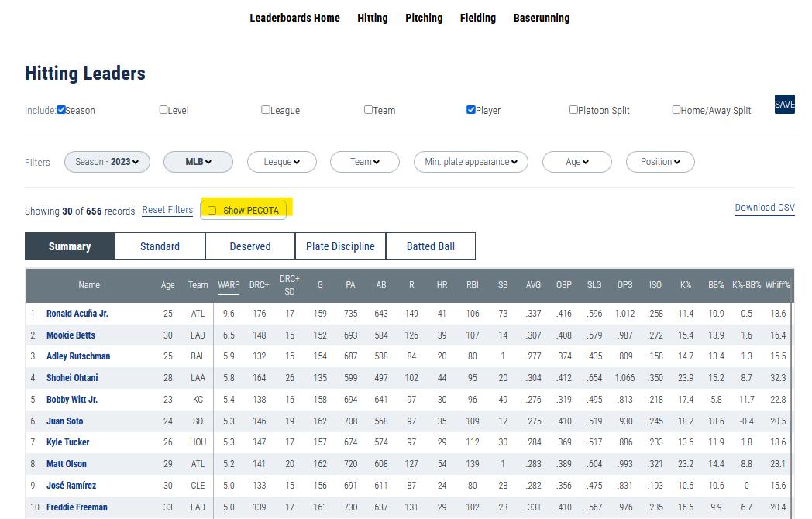Enable the League include checkbox
Screen dimensions: 812x519
tap(266, 110)
